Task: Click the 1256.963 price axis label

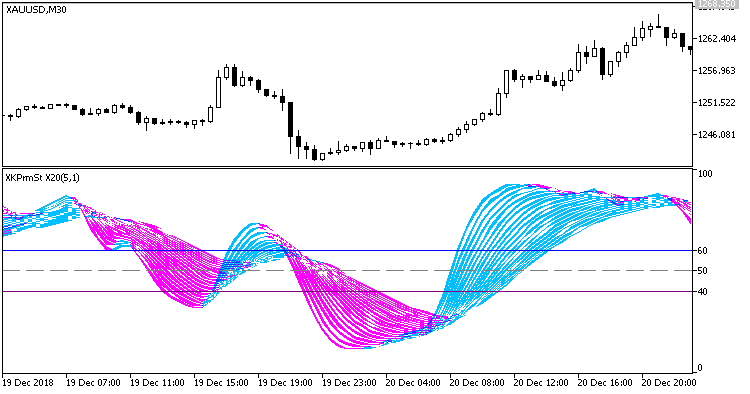Action: point(717,71)
